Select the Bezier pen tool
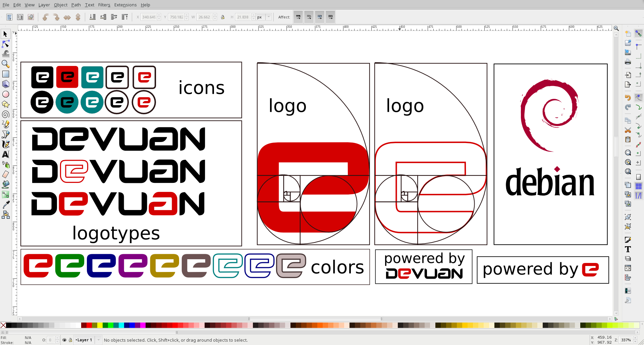The height and width of the screenshot is (345, 644). (5, 134)
